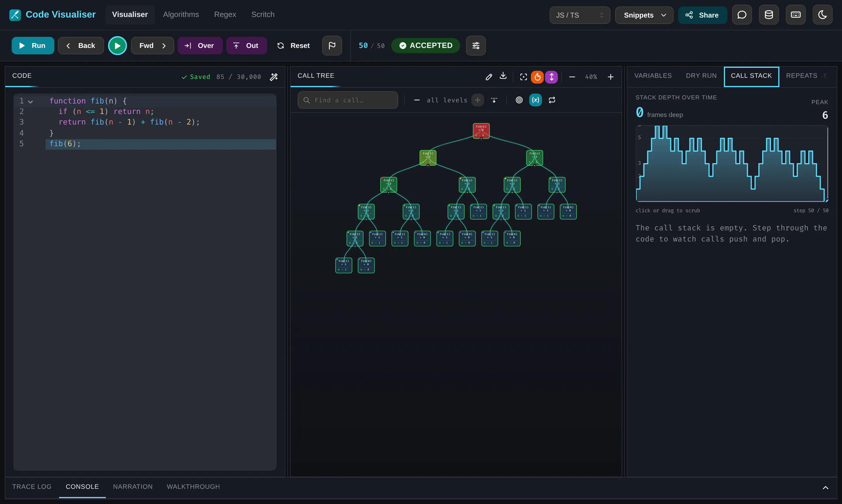Open the WALKTHROUGH tab
This screenshot has height=504, width=842.
tap(193, 487)
